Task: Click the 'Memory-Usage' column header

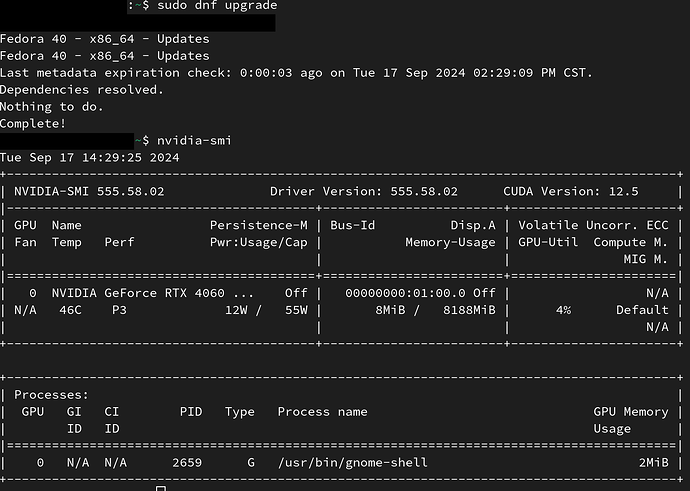Action: pos(450,242)
